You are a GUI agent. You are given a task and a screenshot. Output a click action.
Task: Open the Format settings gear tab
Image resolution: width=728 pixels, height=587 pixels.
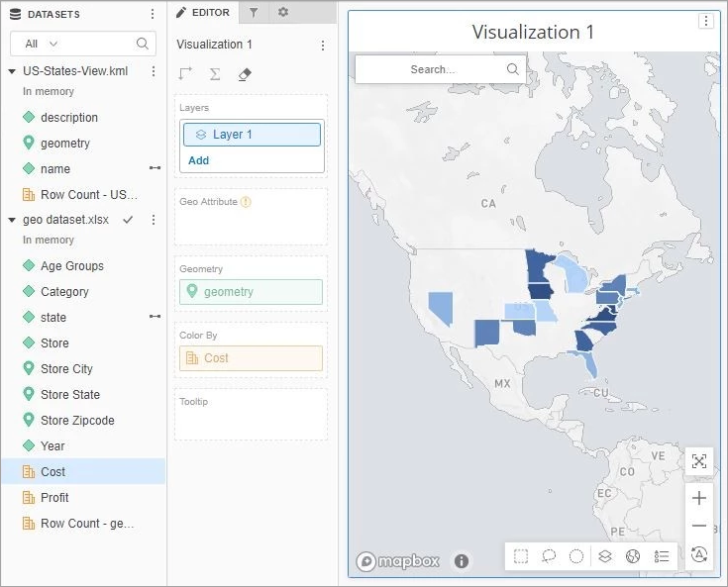tap(283, 12)
